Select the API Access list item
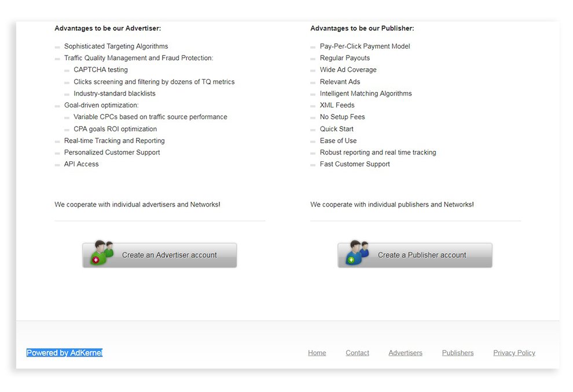This screenshot has width=573, height=392. point(81,164)
